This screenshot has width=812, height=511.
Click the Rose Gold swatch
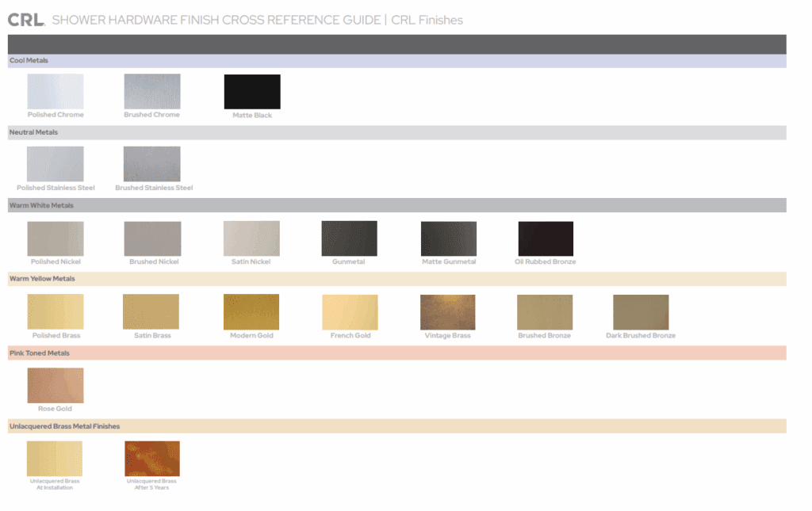55,385
